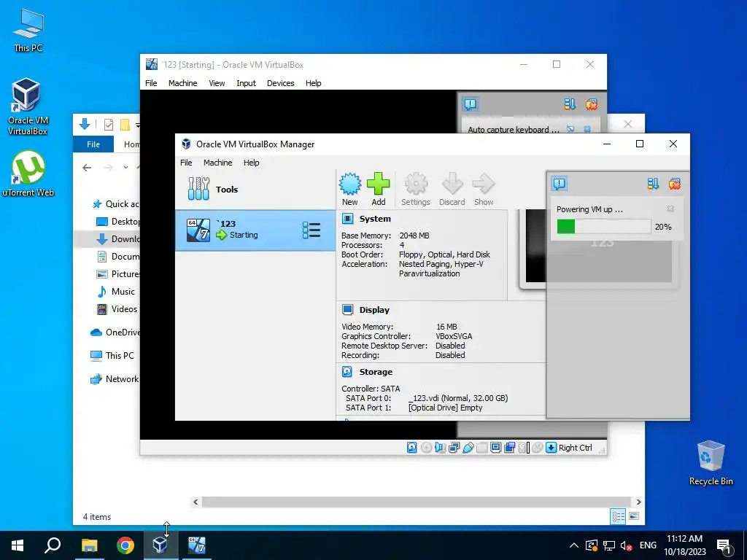Click the green Add machine icon
Screen dimensions: 747x560
(379, 189)
